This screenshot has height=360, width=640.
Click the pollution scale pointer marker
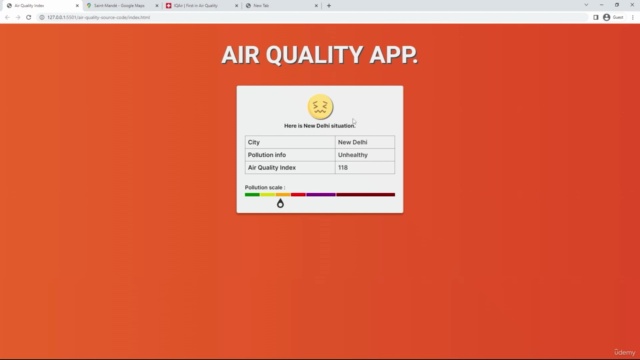coord(280,203)
